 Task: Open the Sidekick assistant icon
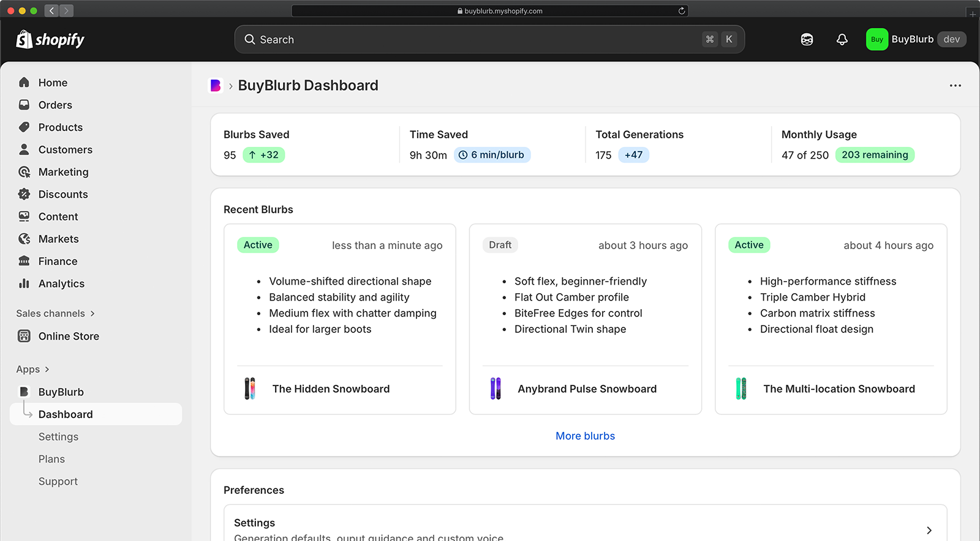pyautogui.click(x=807, y=40)
